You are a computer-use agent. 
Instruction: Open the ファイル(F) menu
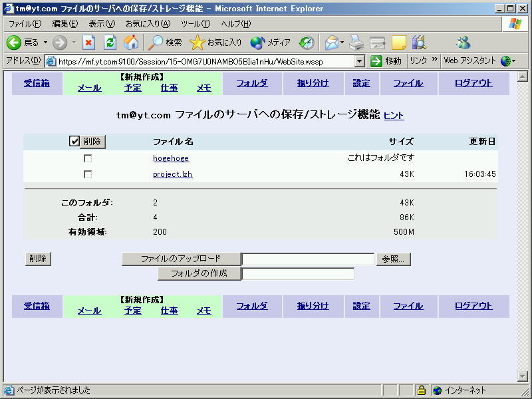(25, 24)
